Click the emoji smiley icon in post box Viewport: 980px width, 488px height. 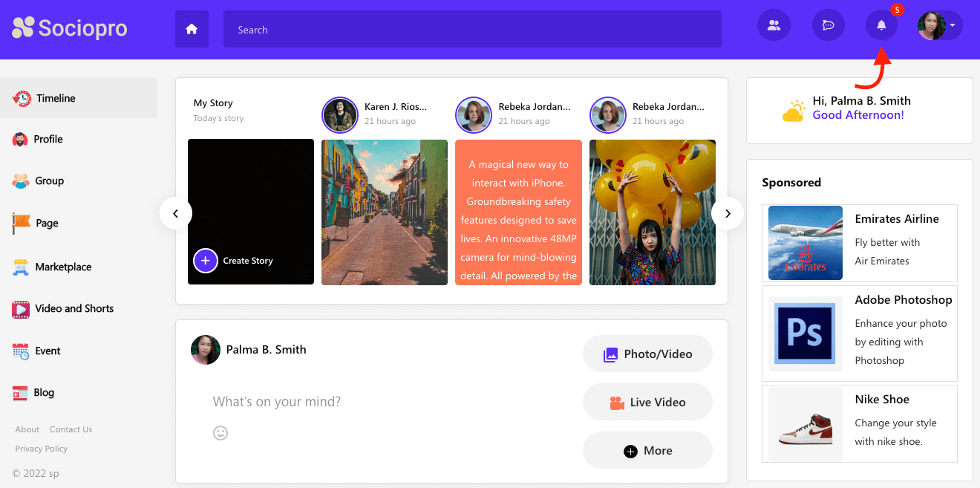220,432
